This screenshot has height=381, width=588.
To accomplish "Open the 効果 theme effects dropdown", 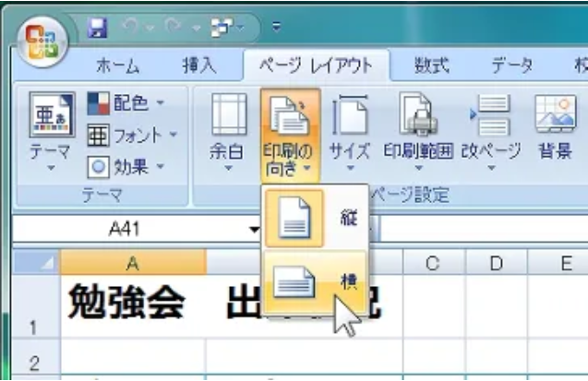I will click(126, 167).
